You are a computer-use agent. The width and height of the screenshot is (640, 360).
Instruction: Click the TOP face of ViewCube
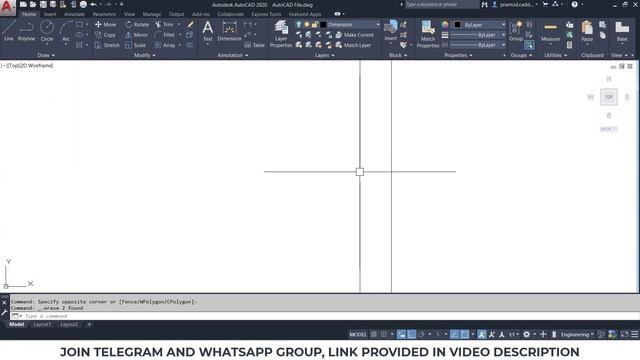tap(609, 97)
